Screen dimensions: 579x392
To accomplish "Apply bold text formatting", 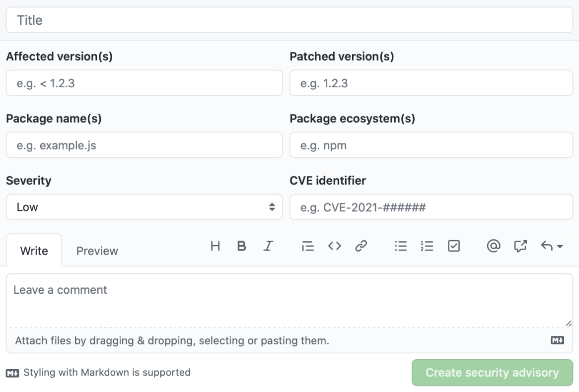I will tap(242, 246).
